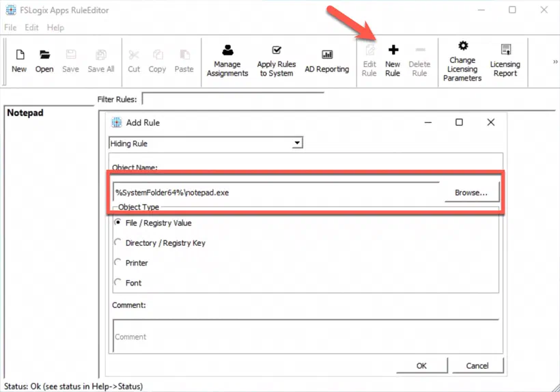Select the Notepad rule set

click(25, 113)
